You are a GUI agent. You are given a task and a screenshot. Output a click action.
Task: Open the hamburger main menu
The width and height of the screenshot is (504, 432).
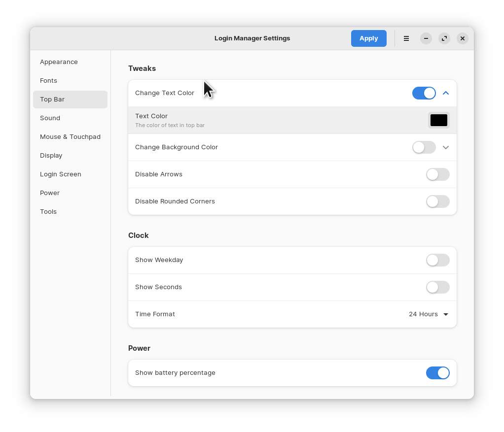(406, 38)
